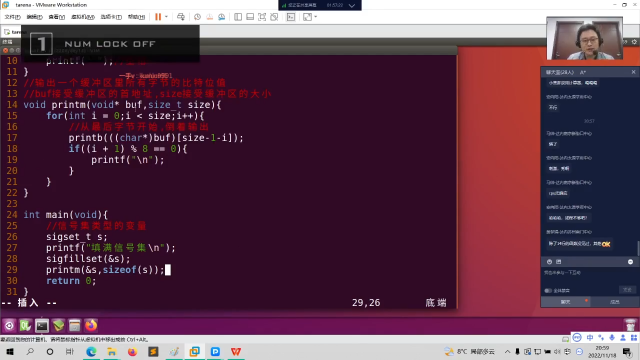The height and width of the screenshot is (360, 640).
Task: Click the A+ font size button in chat header
Action: (583, 72)
